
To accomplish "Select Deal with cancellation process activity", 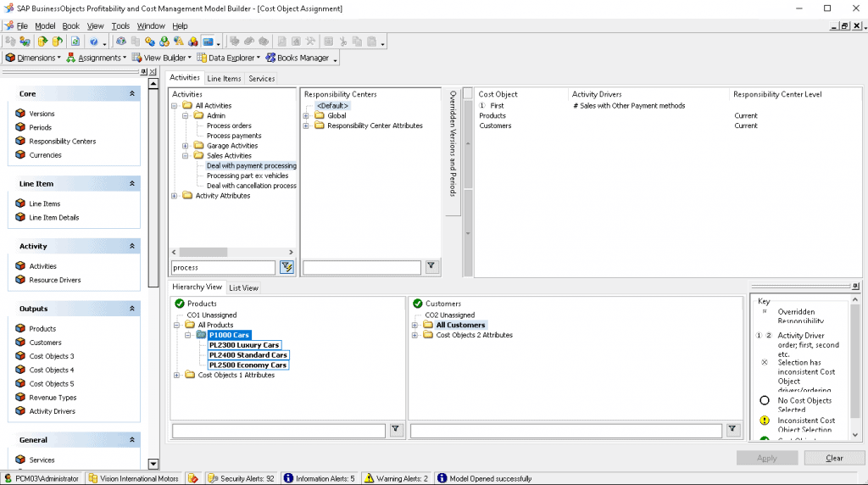I will [x=251, y=186].
